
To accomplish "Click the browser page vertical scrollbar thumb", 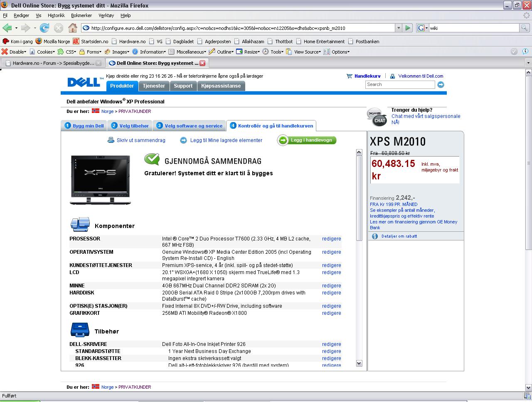I will [x=528, y=162].
